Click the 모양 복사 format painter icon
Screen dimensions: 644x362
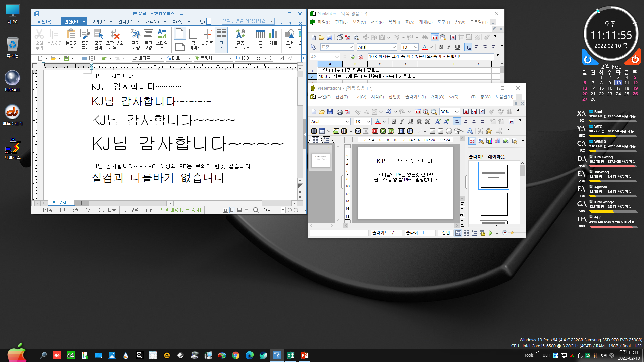click(x=85, y=34)
